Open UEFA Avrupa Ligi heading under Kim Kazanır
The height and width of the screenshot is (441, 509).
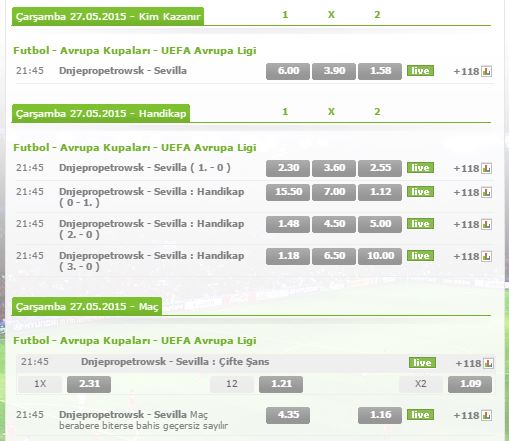pyautogui.click(x=135, y=51)
